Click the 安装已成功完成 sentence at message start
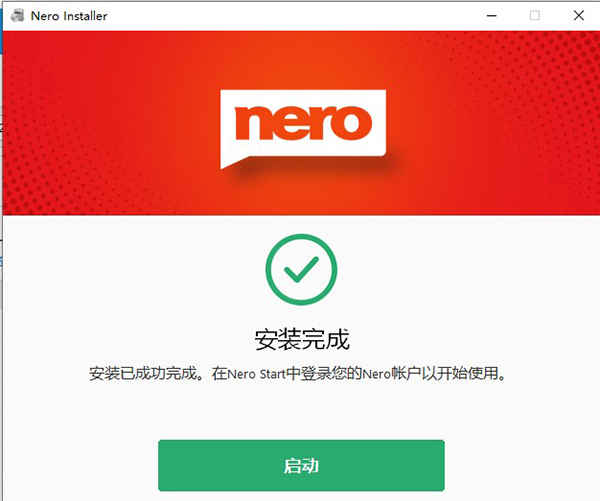The image size is (600, 501). click(x=146, y=374)
